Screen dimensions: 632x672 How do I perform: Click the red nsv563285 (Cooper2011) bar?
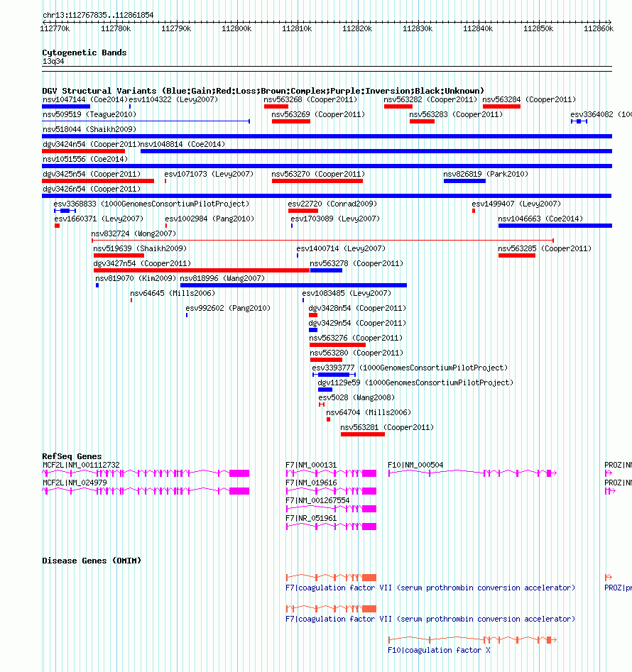[517, 255]
